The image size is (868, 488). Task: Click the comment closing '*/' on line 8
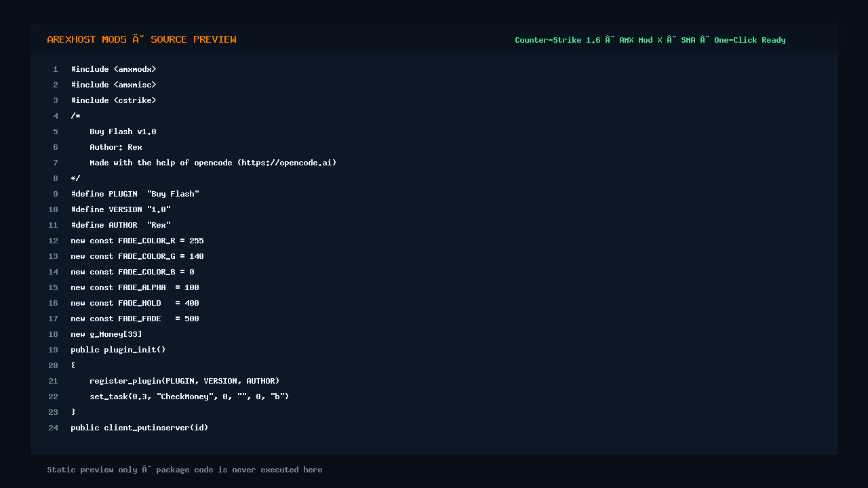(x=75, y=178)
